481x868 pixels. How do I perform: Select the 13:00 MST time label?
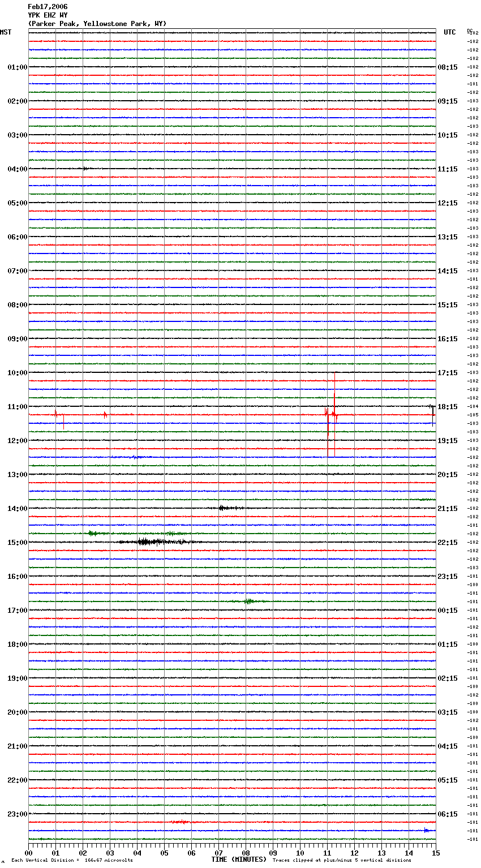coord(17,475)
